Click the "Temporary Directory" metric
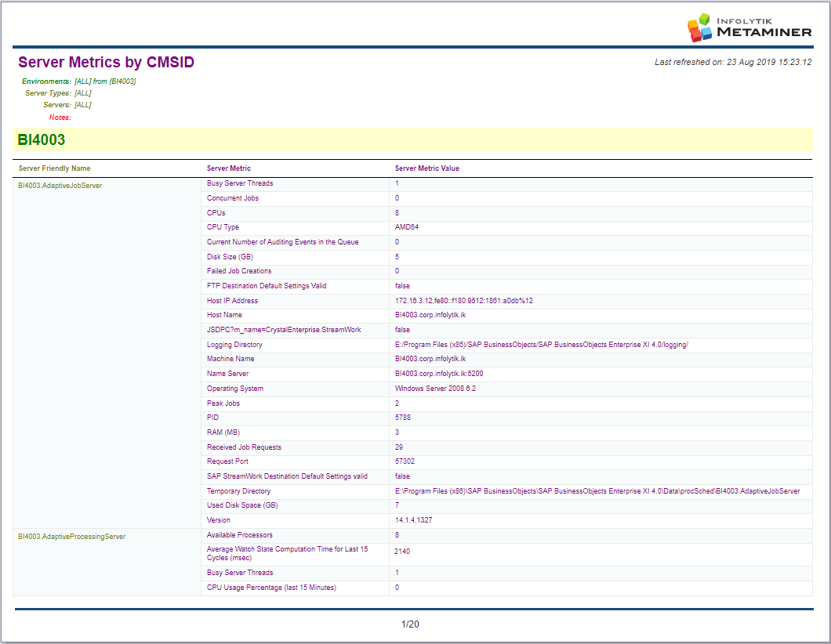 238,491
